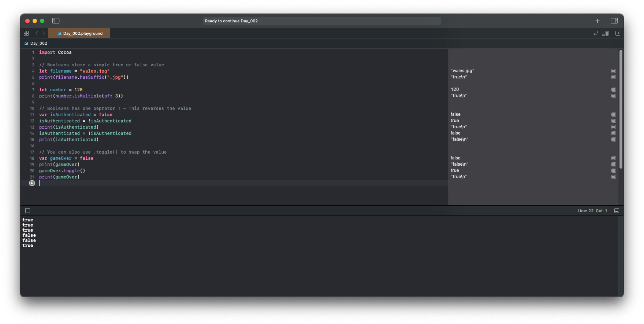Select the Day_002.playground tab

coord(79,33)
